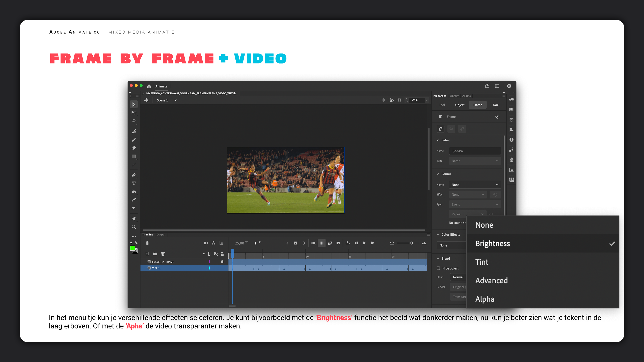Image resolution: width=644 pixels, height=362 pixels.
Task: Select the Lasso tool
Action: pos(134,121)
